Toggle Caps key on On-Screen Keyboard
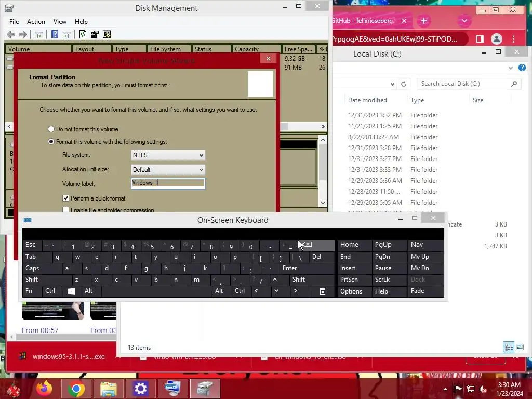This screenshot has width=532, height=399. [43, 268]
